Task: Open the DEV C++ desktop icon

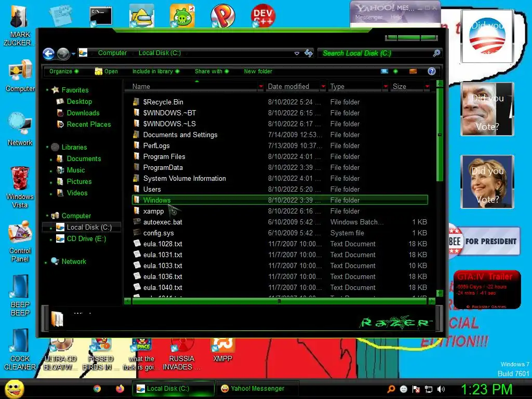Action: point(263,15)
